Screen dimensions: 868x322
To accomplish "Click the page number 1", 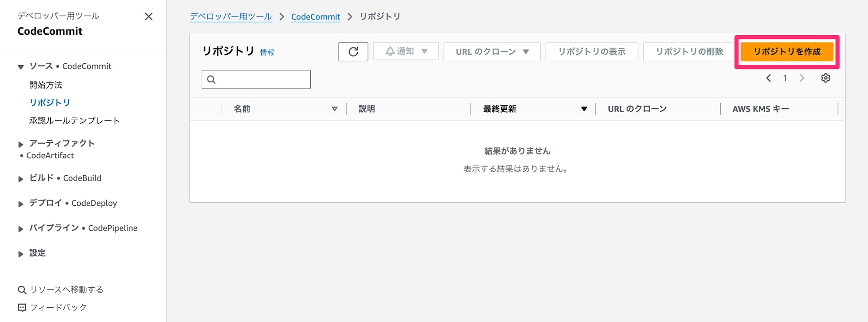I will (785, 78).
